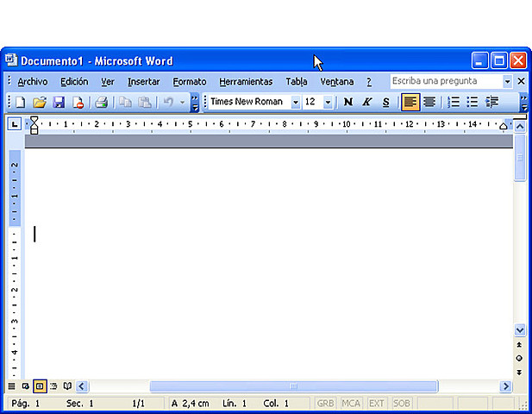Click the decrease indent icon
This screenshot has width=532, height=414.
click(x=492, y=102)
